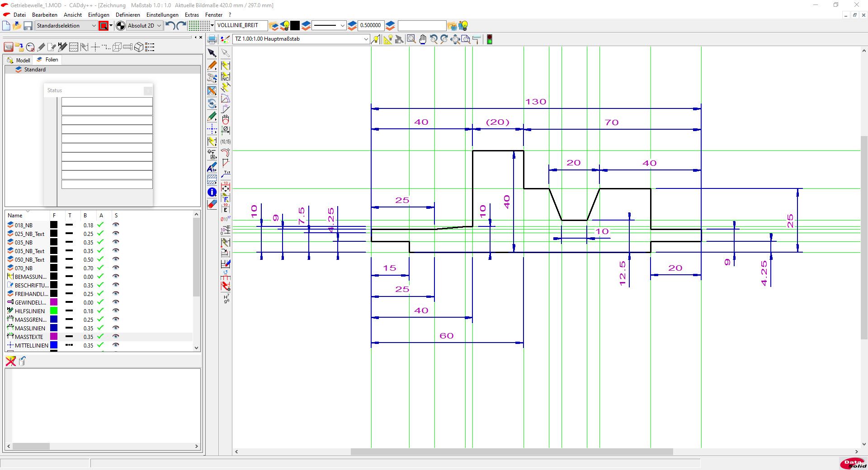The height and width of the screenshot is (470, 868).
Task: Create a new file with the blank page icon
Action: coord(6,26)
